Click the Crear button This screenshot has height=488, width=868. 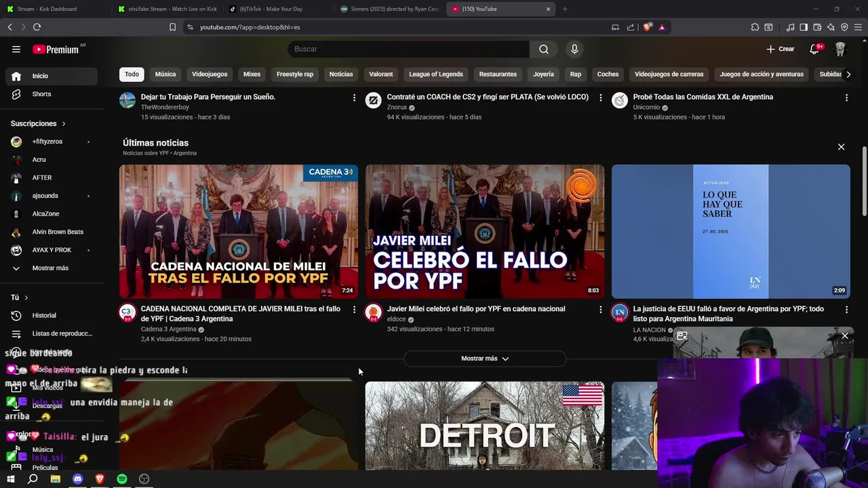(x=781, y=49)
